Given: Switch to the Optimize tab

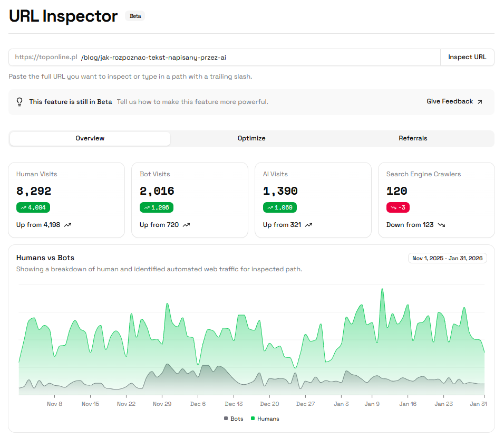Looking at the screenshot, I should point(251,138).
